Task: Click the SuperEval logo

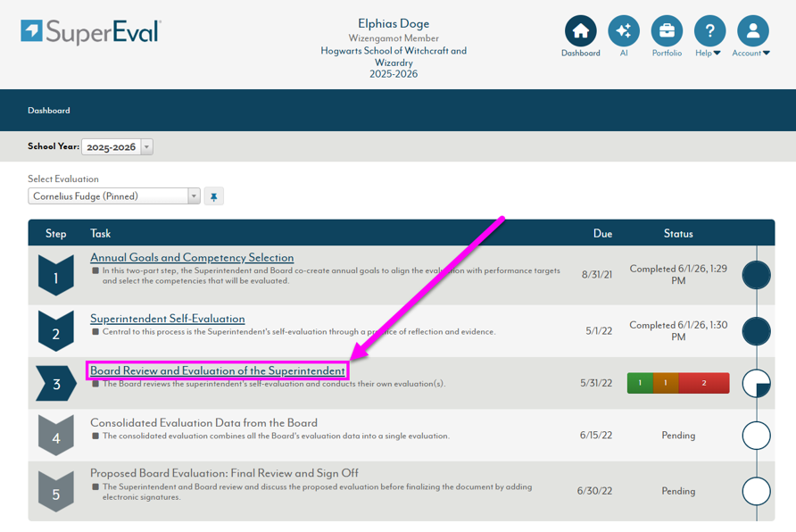Action: tap(91, 31)
